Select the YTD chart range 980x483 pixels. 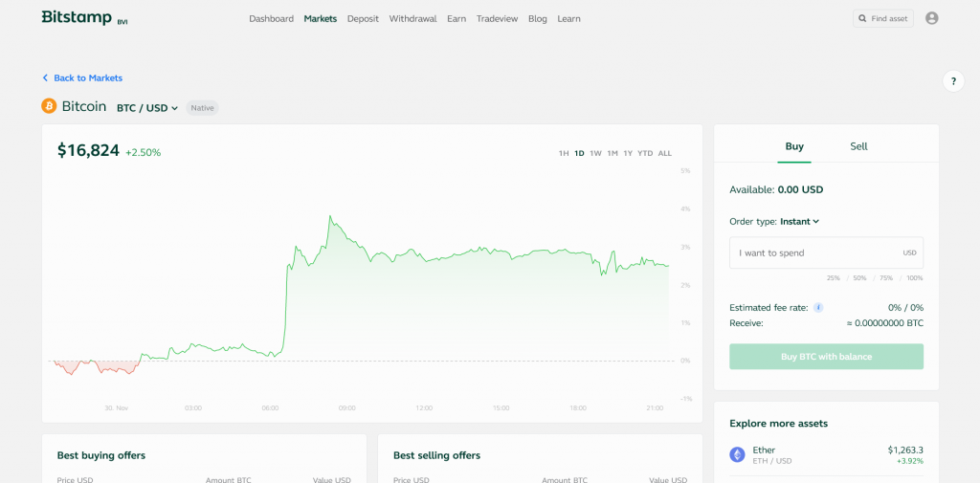point(645,153)
